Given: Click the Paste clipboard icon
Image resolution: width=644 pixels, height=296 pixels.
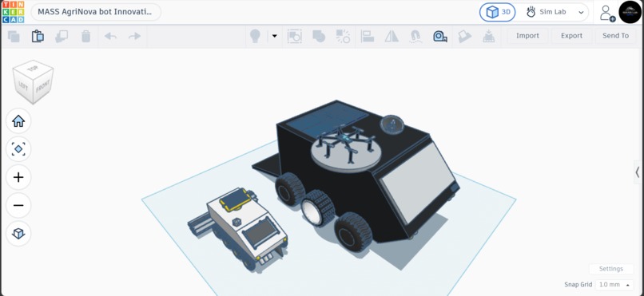Looking at the screenshot, I should click(x=38, y=36).
